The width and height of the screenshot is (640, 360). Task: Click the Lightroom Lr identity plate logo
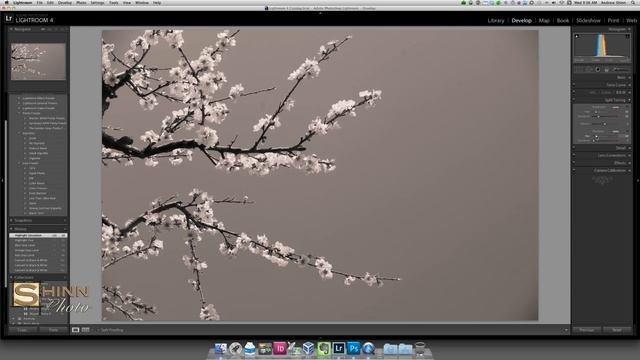[9, 19]
